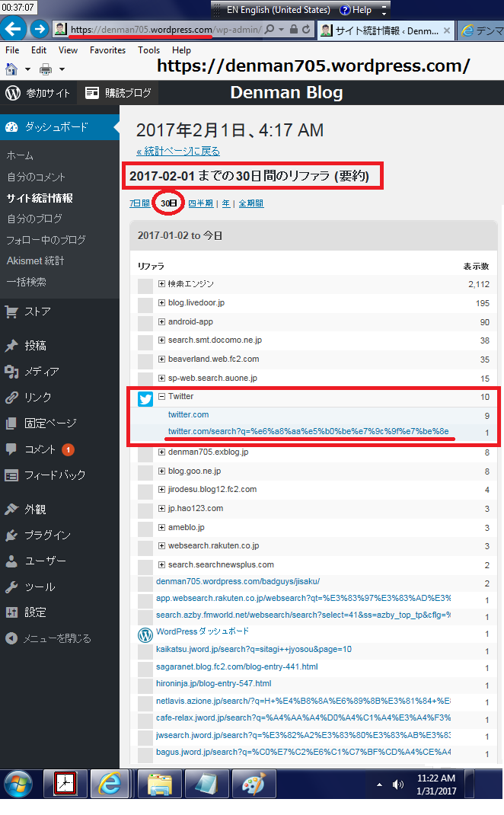This screenshot has width=504, height=815.
Task: Click the Windows Start button
Action: pos(18,785)
